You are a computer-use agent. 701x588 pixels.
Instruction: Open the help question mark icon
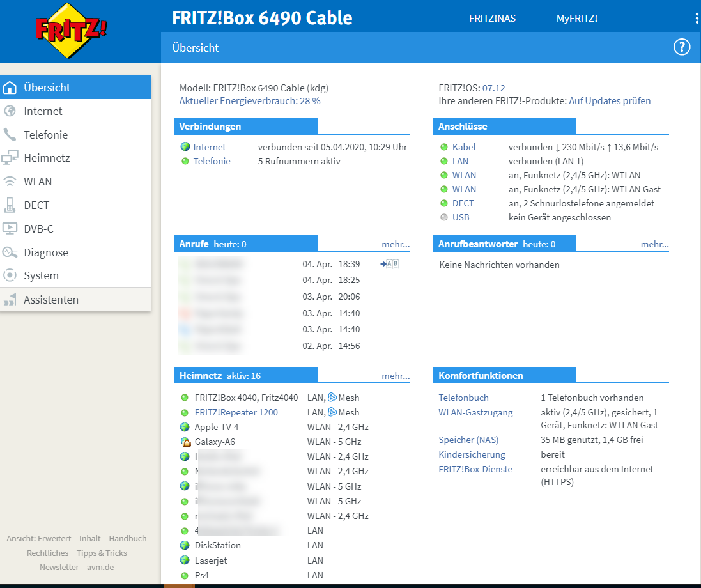click(682, 47)
